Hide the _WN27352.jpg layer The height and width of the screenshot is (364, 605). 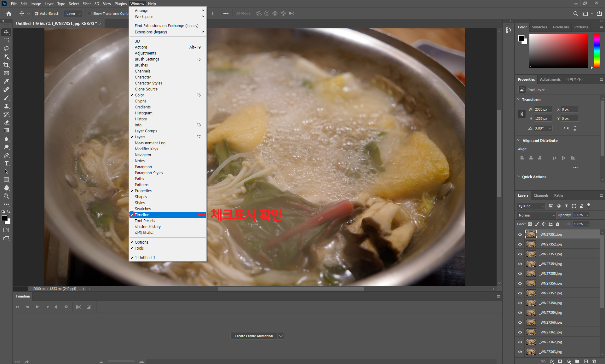(520, 244)
